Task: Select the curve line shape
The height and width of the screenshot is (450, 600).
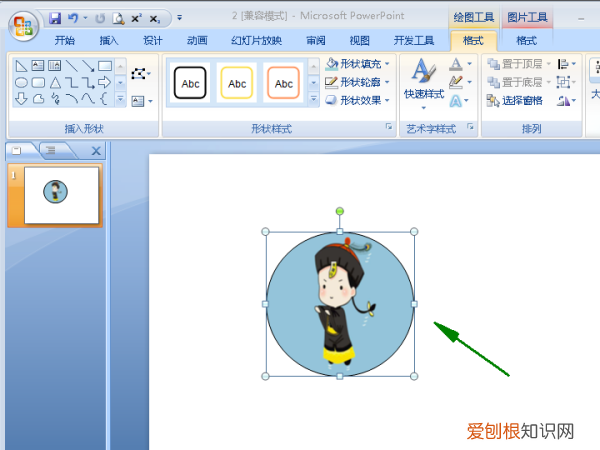Action: [x=88, y=99]
